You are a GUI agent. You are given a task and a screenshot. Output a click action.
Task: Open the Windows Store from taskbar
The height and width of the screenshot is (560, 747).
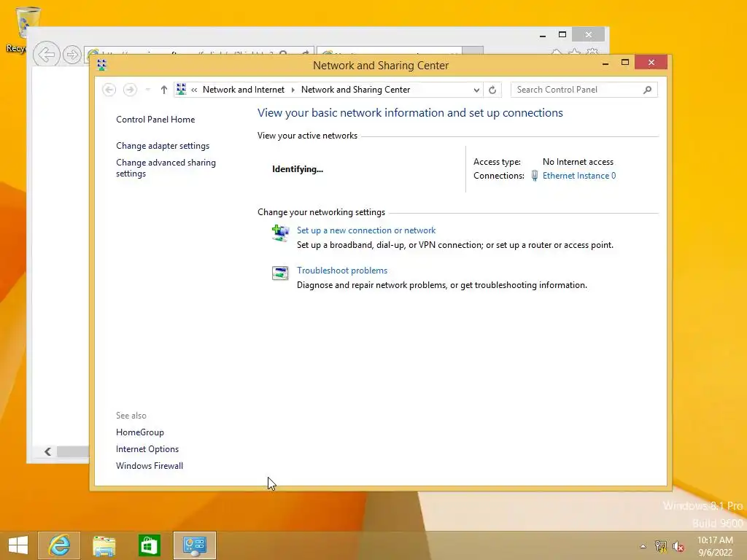149,545
